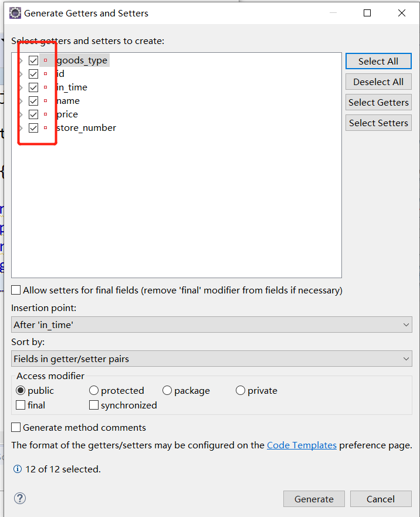This screenshot has height=517, width=420.
Task: Select the private access modifier
Action: [241, 390]
